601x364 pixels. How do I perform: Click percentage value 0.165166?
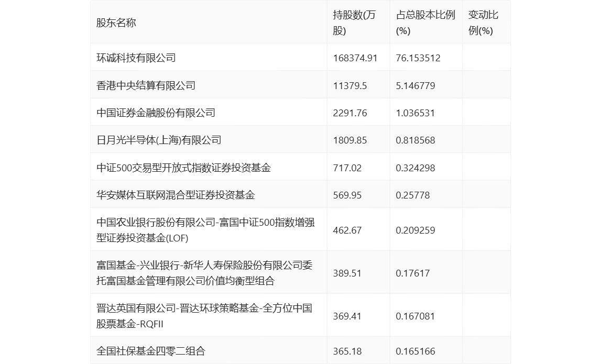[x=416, y=351]
